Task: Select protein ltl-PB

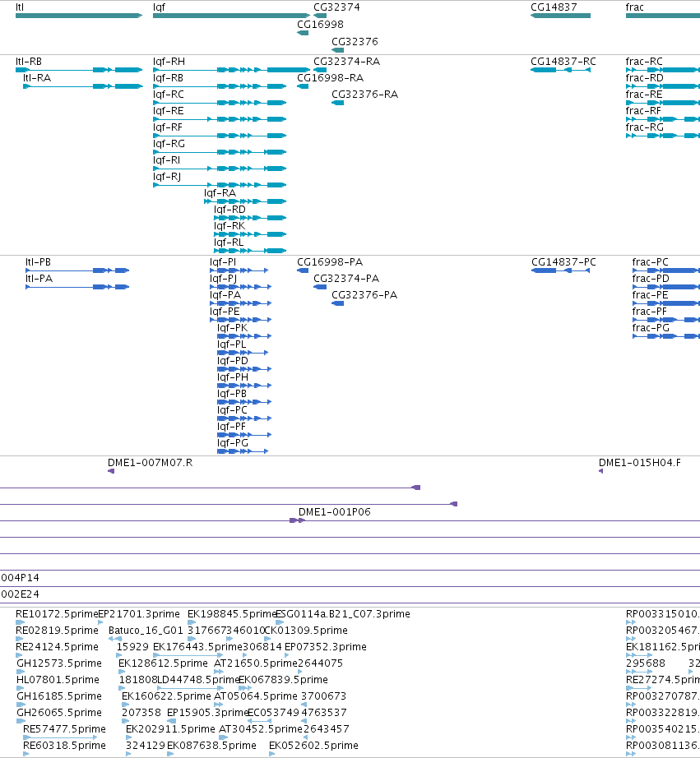Action: click(77, 270)
